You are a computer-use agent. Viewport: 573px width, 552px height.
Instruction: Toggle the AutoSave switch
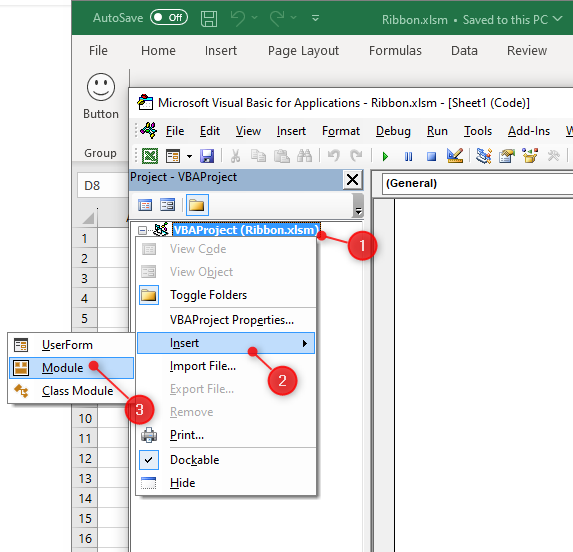[169, 18]
